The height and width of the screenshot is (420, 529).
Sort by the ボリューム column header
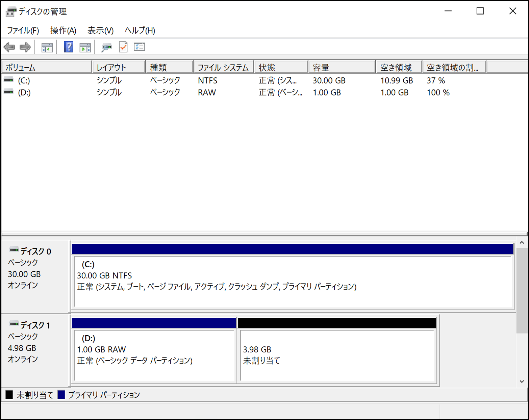[47, 68]
